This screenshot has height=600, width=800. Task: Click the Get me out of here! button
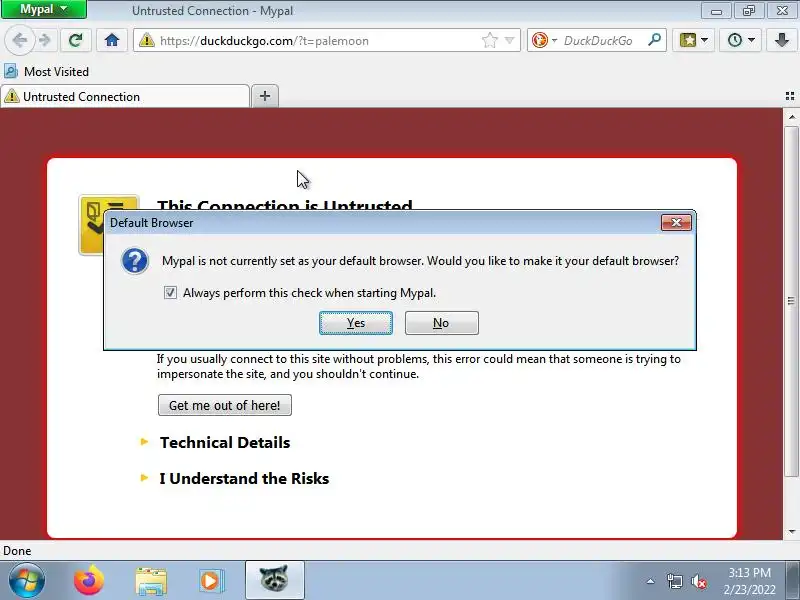point(224,405)
